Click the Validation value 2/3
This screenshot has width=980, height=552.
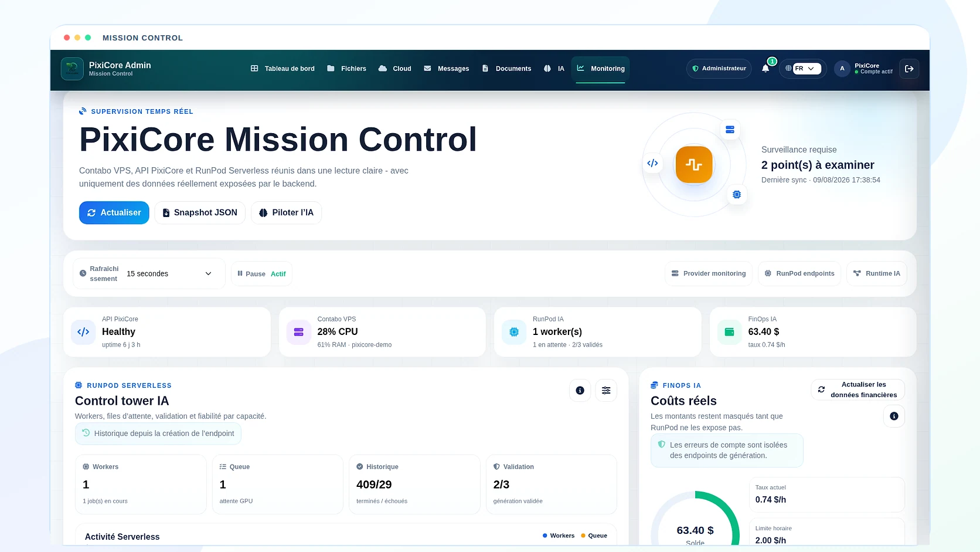coord(501,485)
